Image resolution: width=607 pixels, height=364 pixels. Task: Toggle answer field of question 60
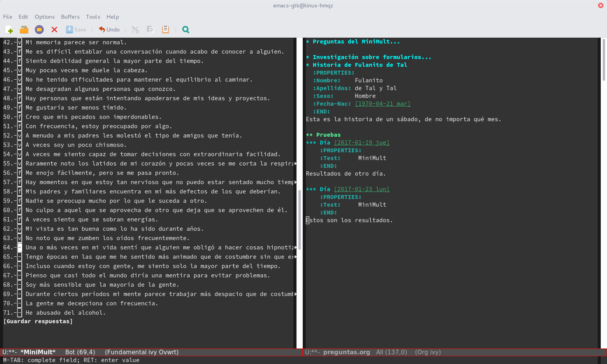click(19, 210)
